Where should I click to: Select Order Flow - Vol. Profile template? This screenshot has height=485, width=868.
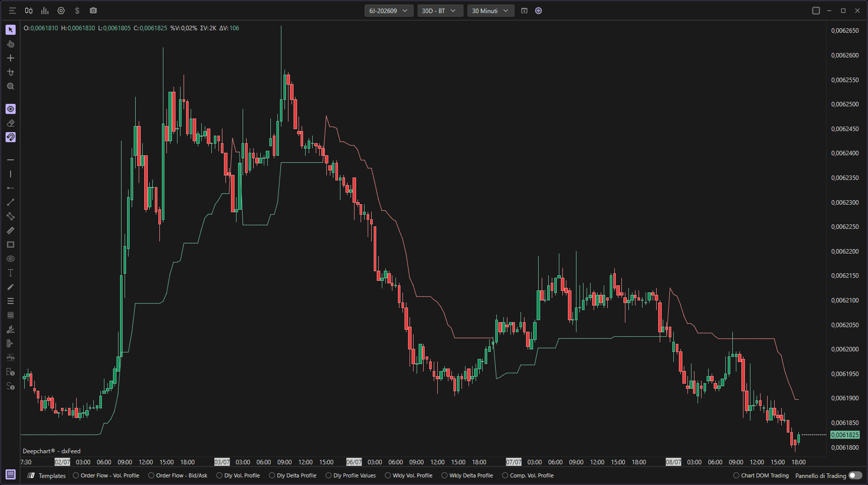click(x=106, y=475)
